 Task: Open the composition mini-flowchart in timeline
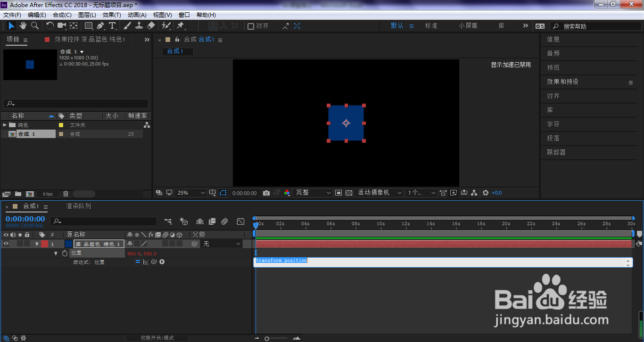point(168,221)
